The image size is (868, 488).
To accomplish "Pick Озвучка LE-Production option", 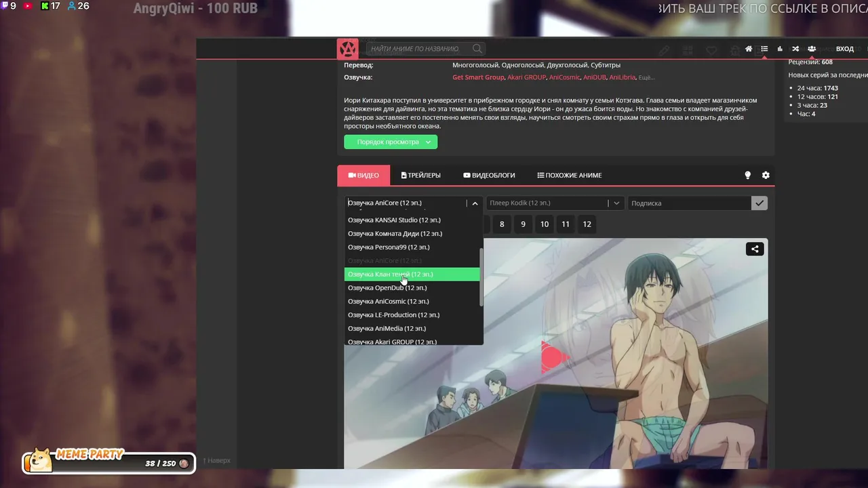I will [412, 314].
